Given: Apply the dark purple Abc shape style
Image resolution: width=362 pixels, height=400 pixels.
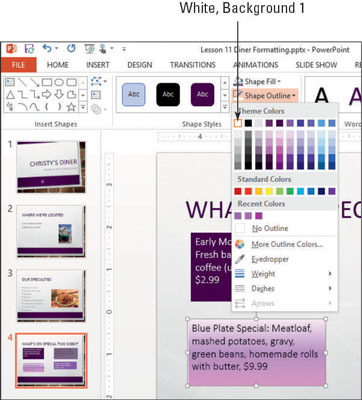Looking at the screenshot, I should pyautogui.click(x=202, y=95).
